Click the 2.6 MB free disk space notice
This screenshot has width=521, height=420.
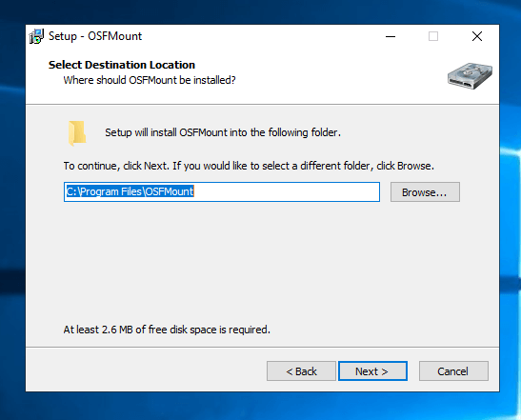click(167, 330)
